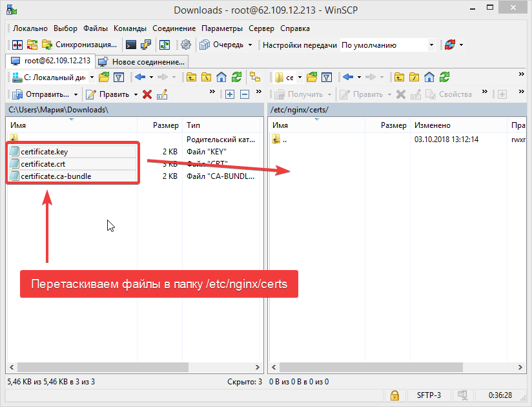Click the remote path /etc/nginx/certs/

point(300,110)
